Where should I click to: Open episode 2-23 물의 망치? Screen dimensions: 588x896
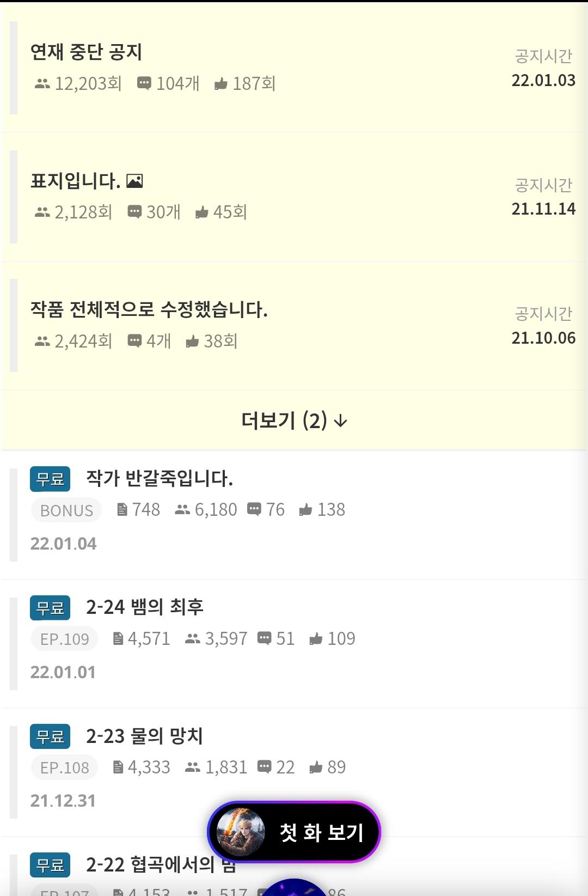(x=294, y=772)
